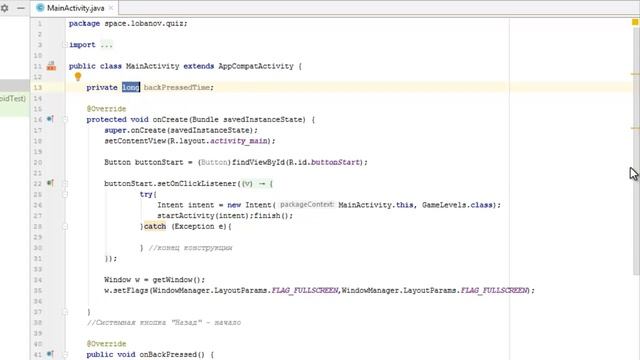
Task: Jump to the upper yellow warning stripe mark
Action: coord(635,74)
